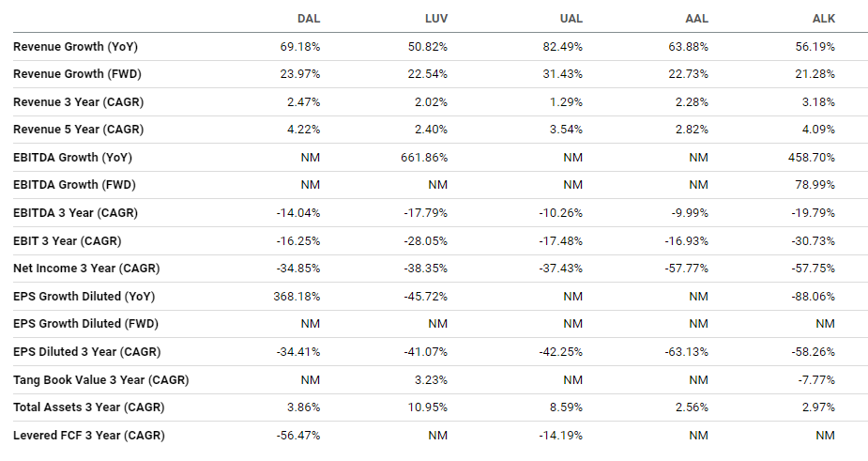Click the AAL column header
Viewport: 868px width, 461px height.
point(696,18)
